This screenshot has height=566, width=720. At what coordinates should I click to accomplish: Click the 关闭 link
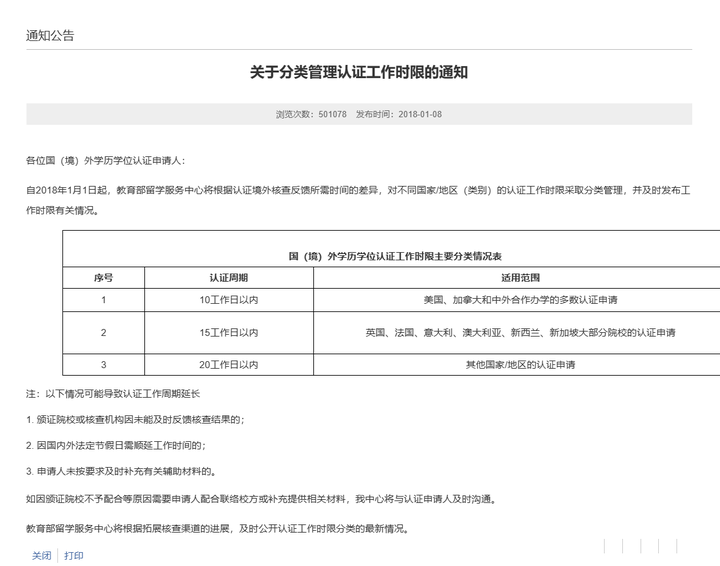pos(41,555)
